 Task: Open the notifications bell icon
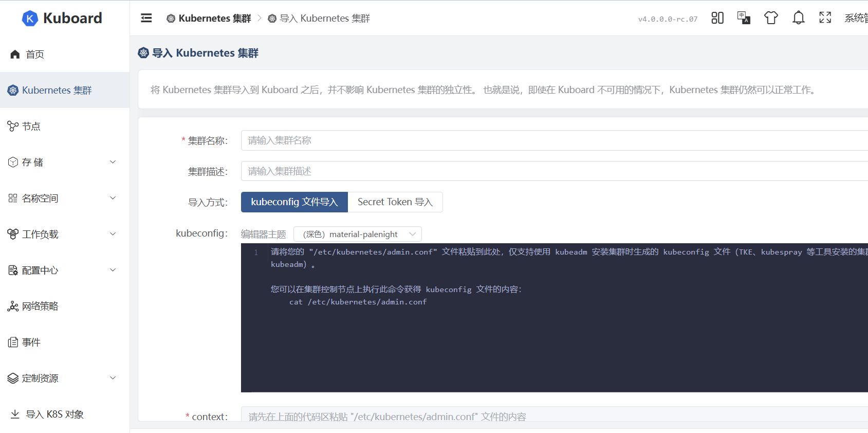798,18
